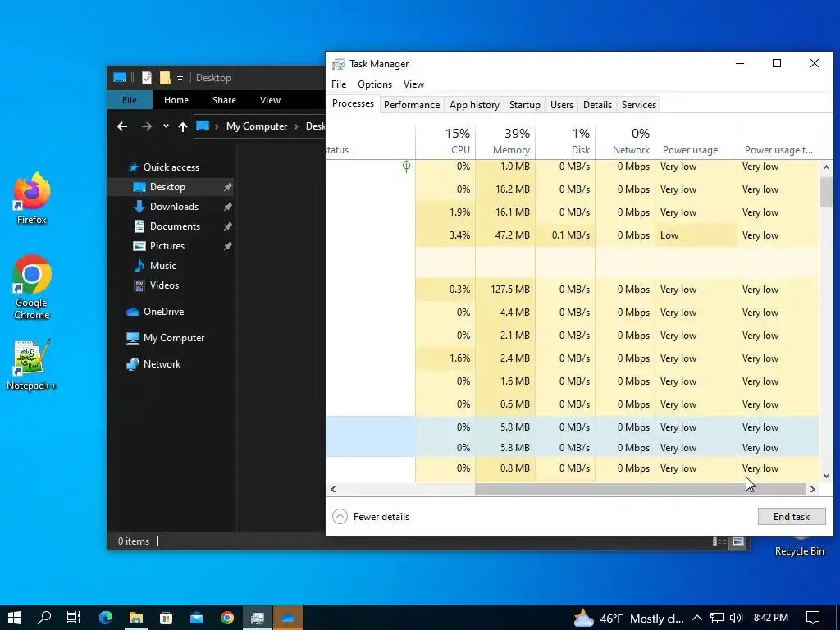The height and width of the screenshot is (630, 840).
Task: Open Firefox desktop shortcut icon
Action: (x=32, y=198)
